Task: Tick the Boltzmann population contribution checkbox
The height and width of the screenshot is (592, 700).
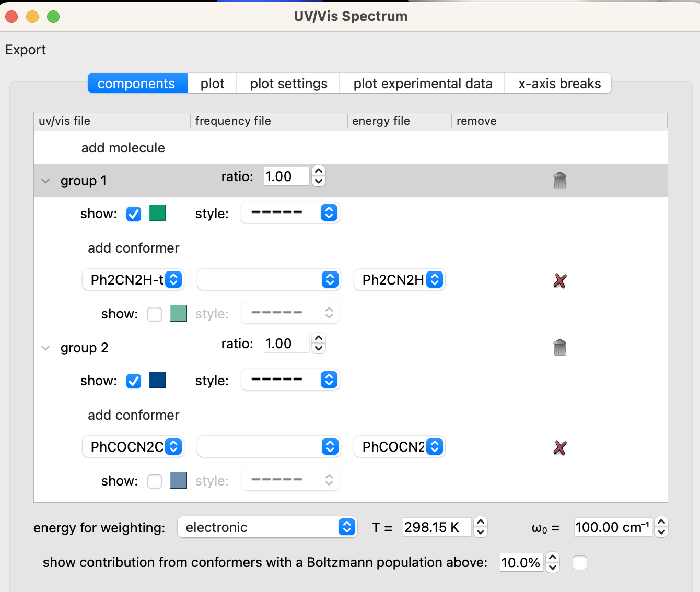Action: click(x=580, y=563)
